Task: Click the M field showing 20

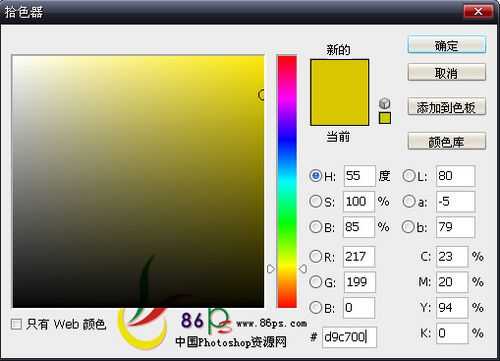Action: pyautogui.click(x=452, y=282)
